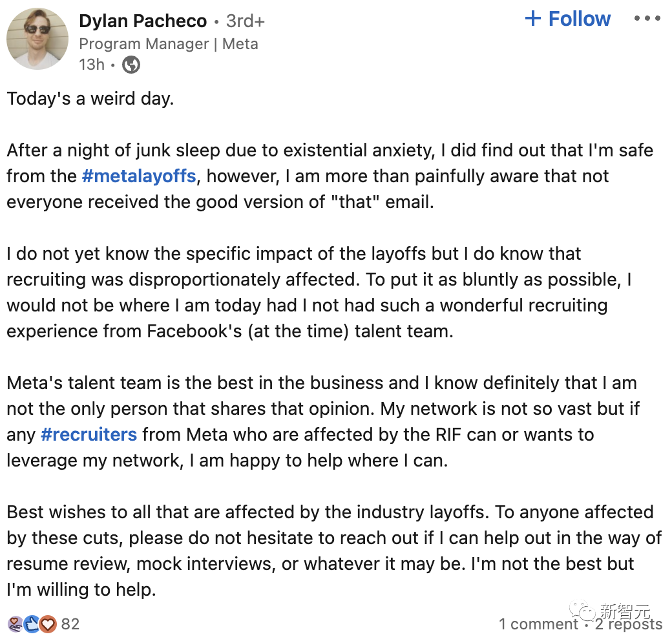Show the 1 comment on the post
This screenshot has width=672, height=641.
point(538,624)
